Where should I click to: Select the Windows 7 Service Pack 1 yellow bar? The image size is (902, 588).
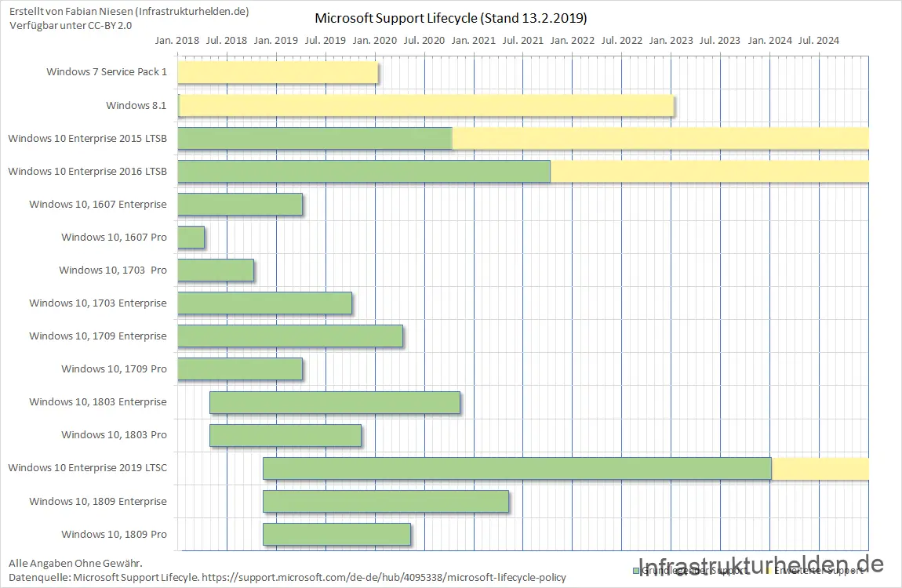pyautogui.click(x=278, y=72)
